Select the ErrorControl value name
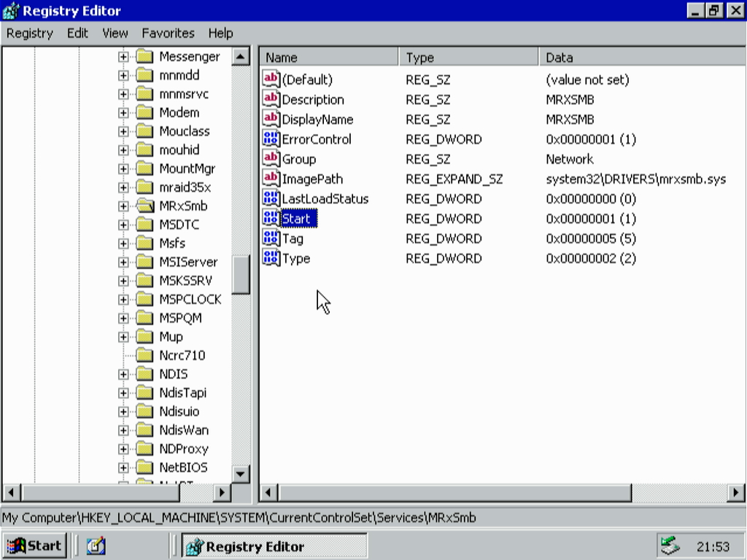Screen dimensions: 747x560 click(x=317, y=139)
